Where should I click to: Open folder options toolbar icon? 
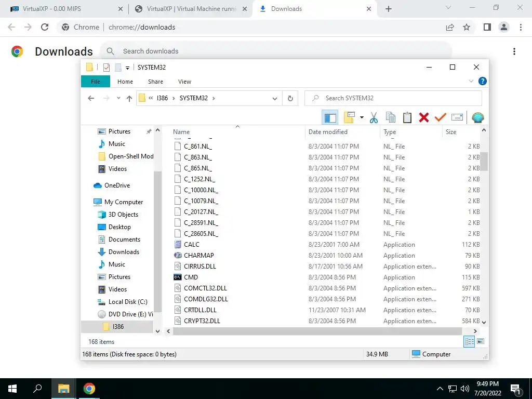point(349,117)
